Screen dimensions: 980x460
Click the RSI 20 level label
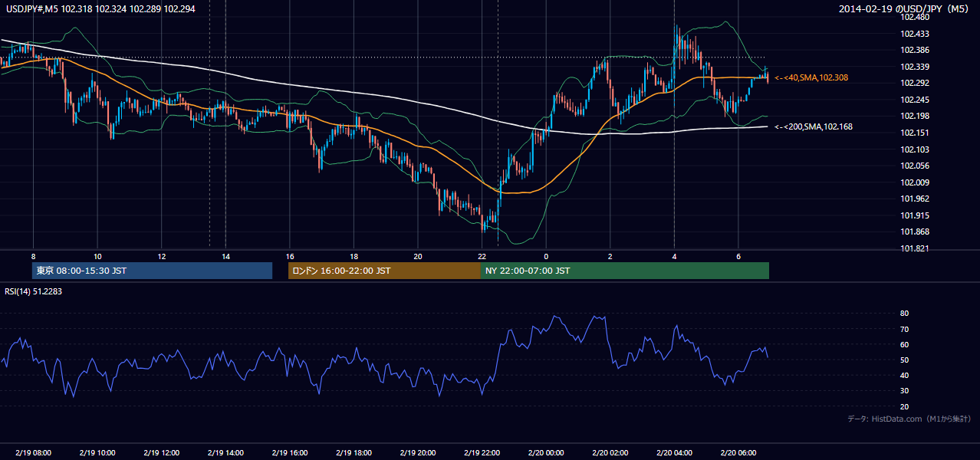coord(905,406)
